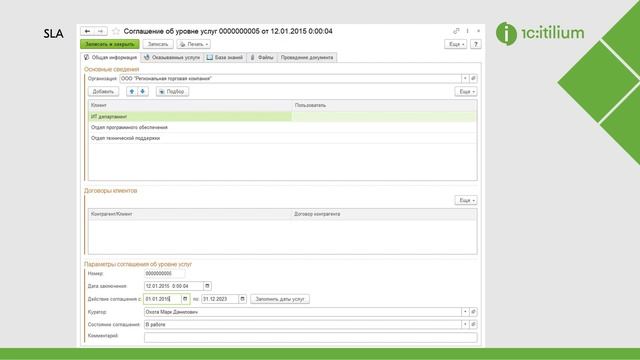Click the Подбор button
Image resolution: width=640 pixels, height=360 pixels.
(x=172, y=91)
